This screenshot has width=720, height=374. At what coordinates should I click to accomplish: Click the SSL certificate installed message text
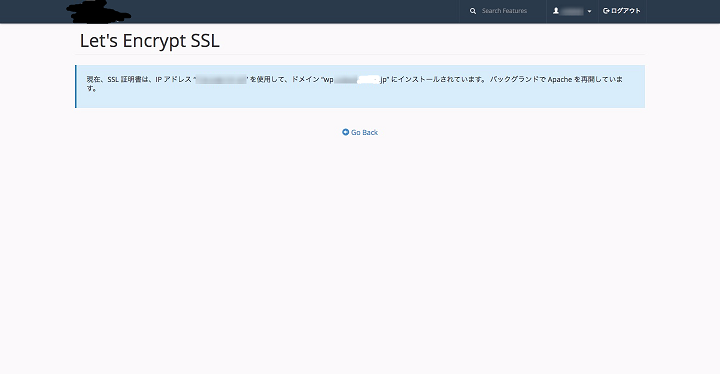point(354,84)
